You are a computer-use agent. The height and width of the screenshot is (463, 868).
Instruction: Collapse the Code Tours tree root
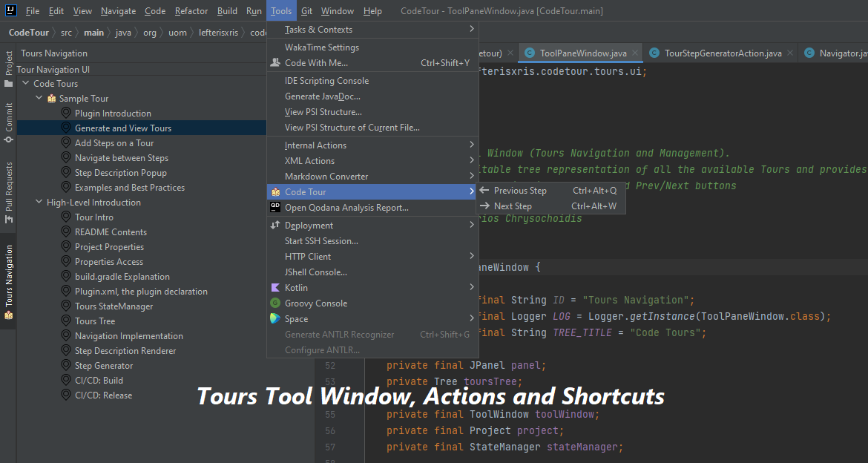tap(25, 83)
